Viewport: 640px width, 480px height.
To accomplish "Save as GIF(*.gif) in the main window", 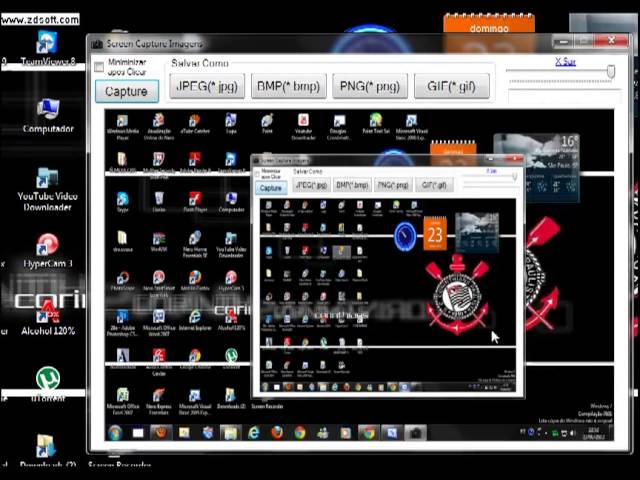I will 451,86.
